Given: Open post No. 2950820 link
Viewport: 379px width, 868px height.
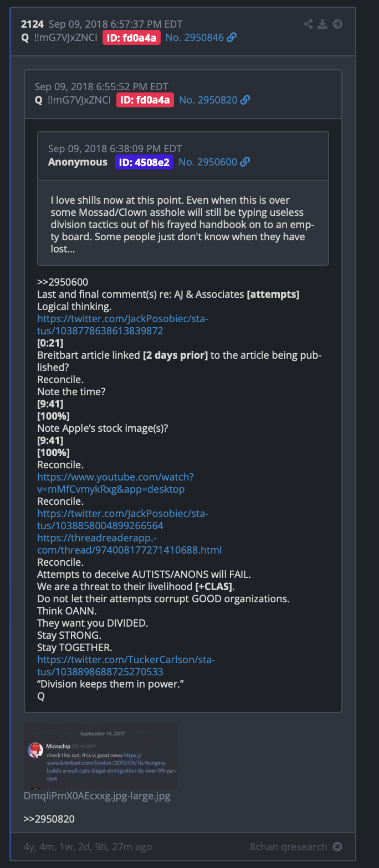Looking at the screenshot, I should (208, 100).
